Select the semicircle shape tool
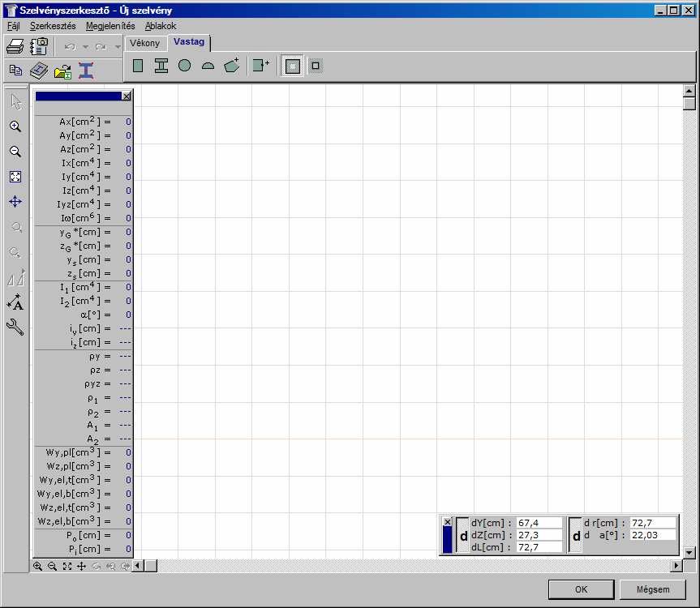 click(208, 66)
